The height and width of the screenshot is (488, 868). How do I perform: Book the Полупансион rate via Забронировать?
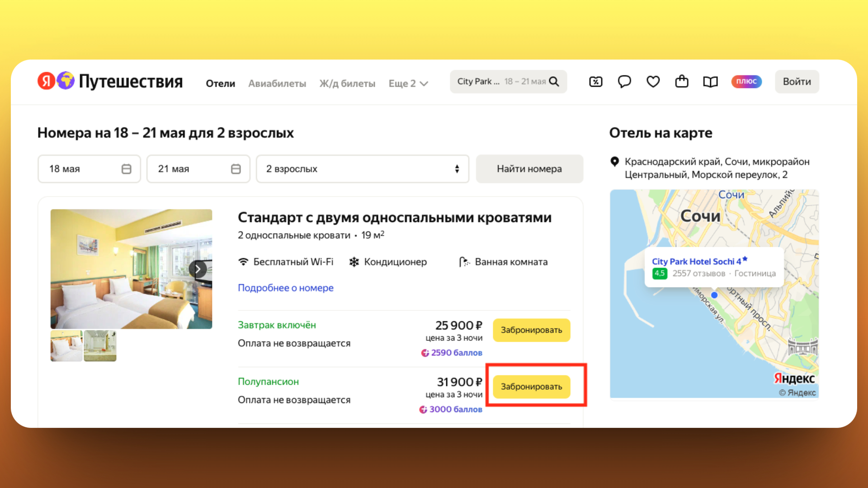pos(532,387)
